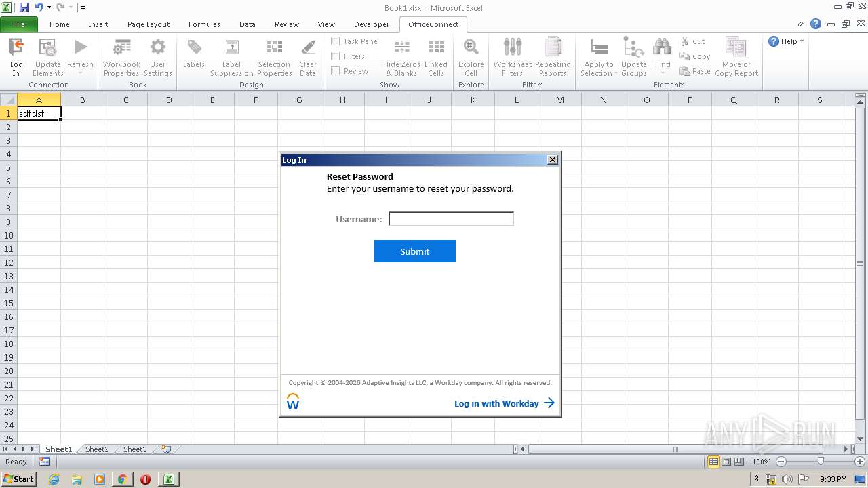Click the Refresh ribbon button
This screenshot has width=868, height=488.
pyautogui.click(x=80, y=57)
